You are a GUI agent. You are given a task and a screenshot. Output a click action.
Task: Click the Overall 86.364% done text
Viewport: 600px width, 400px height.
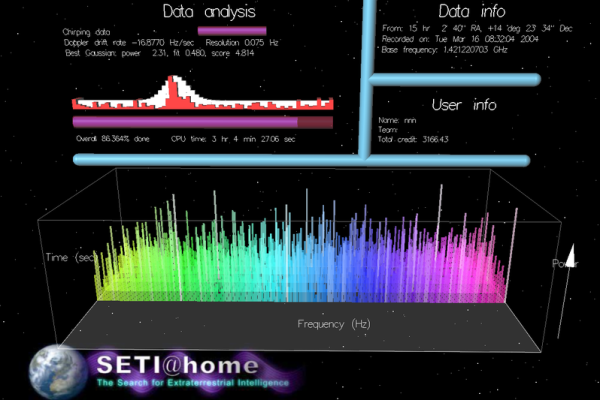[112, 139]
